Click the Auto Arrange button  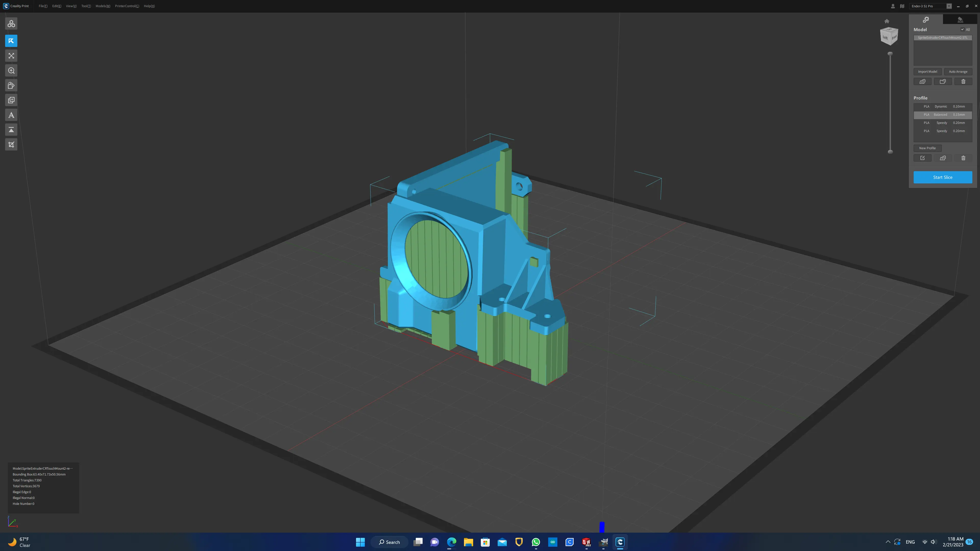[958, 71]
